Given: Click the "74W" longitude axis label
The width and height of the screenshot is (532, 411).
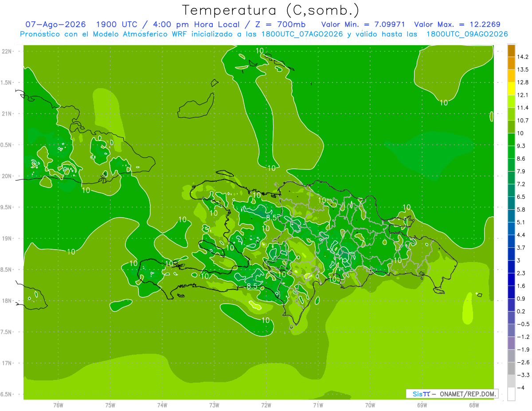Looking at the screenshot, I should (162, 405).
